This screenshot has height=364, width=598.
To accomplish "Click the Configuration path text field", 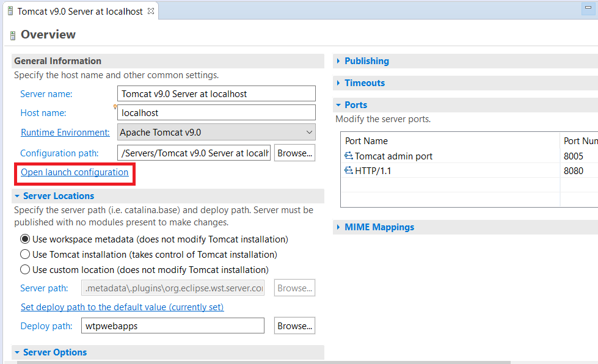I will (194, 153).
